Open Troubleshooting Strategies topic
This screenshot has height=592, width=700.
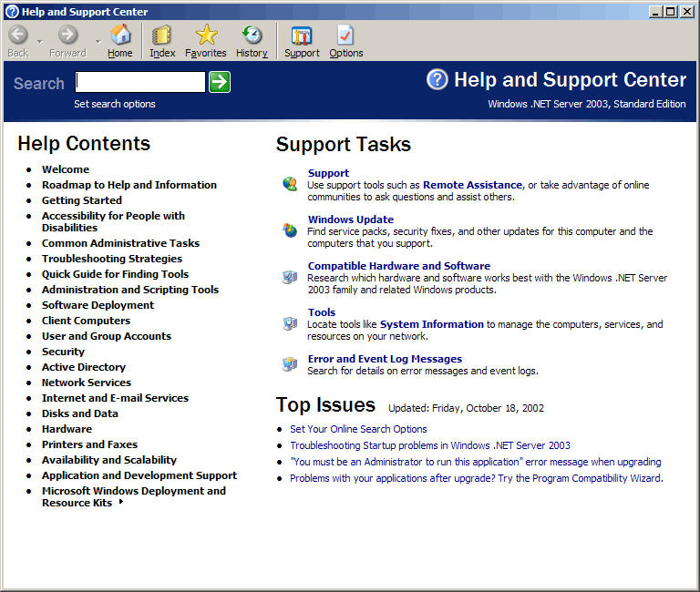point(112,259)
